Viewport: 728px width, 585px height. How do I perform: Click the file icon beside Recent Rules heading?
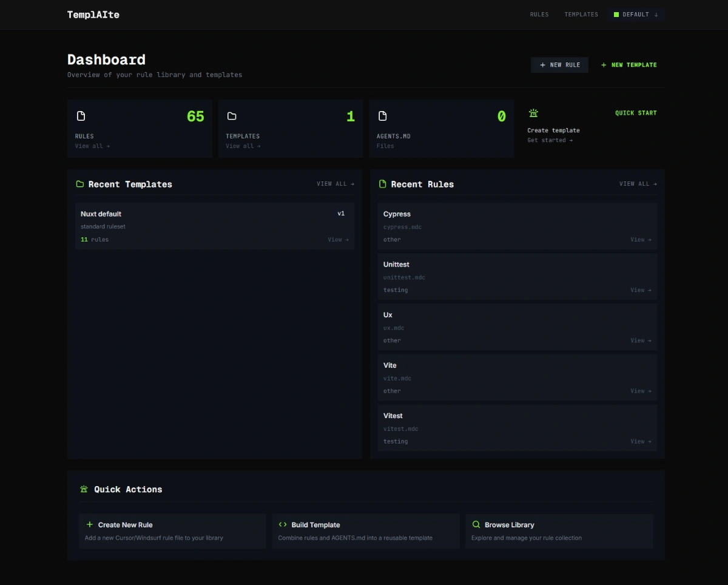(x=382, y=184)
